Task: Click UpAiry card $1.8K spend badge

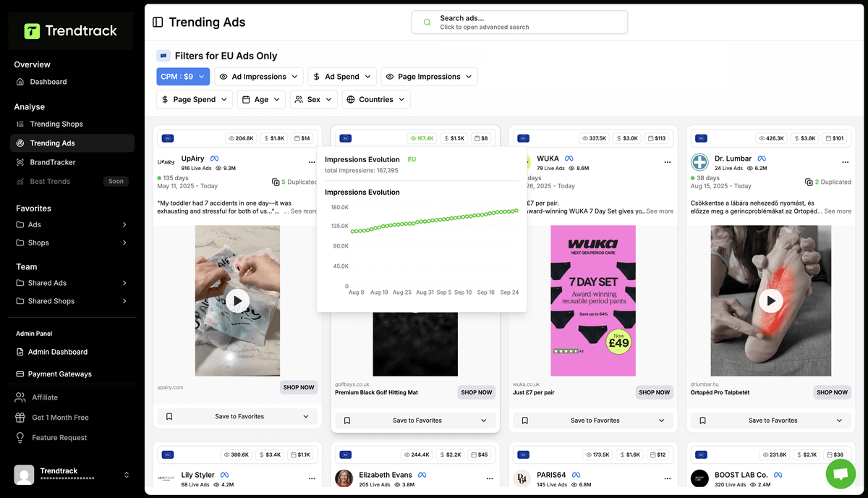Action: click(274, 138)
